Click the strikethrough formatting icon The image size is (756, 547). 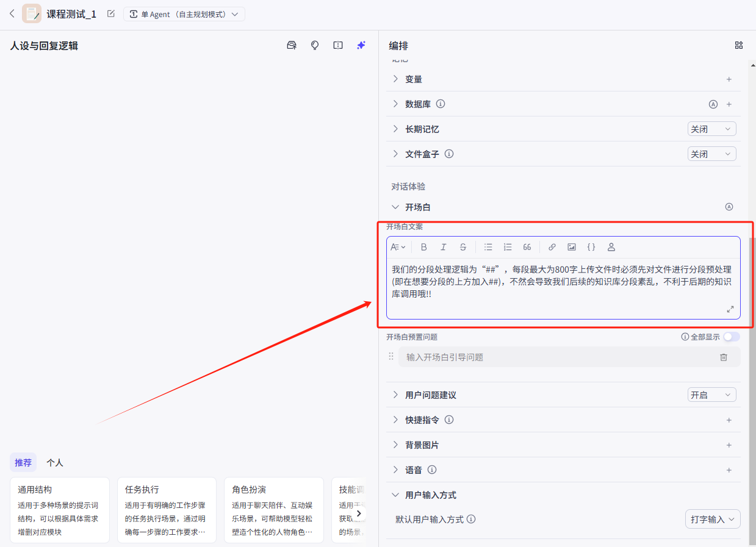pos(463,247)
